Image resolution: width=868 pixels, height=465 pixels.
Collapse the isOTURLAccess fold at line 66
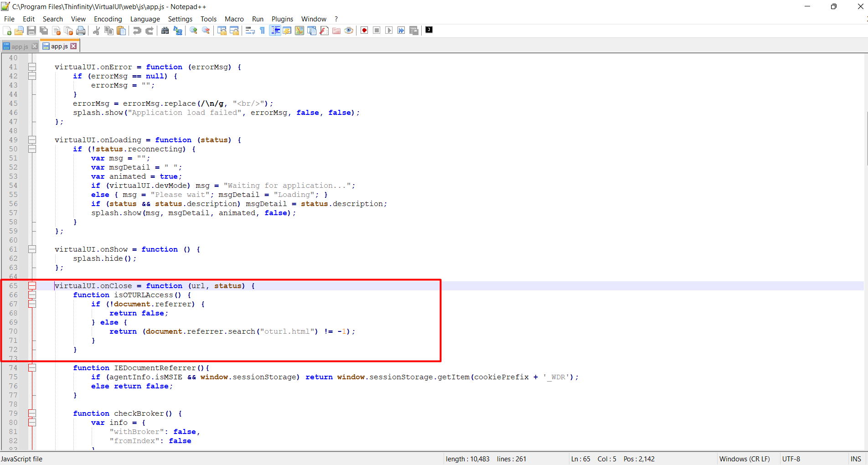32,295
